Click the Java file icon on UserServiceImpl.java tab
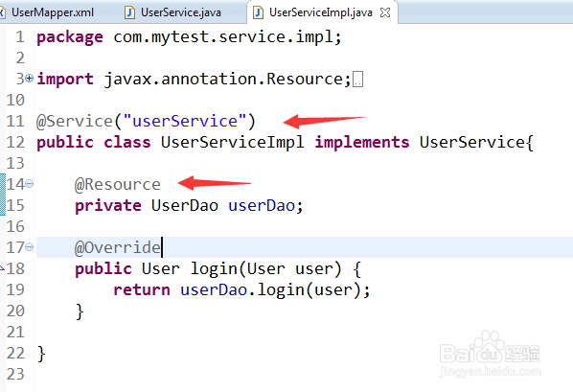Screen dimensions: 573x392 (x=258, y=12)
